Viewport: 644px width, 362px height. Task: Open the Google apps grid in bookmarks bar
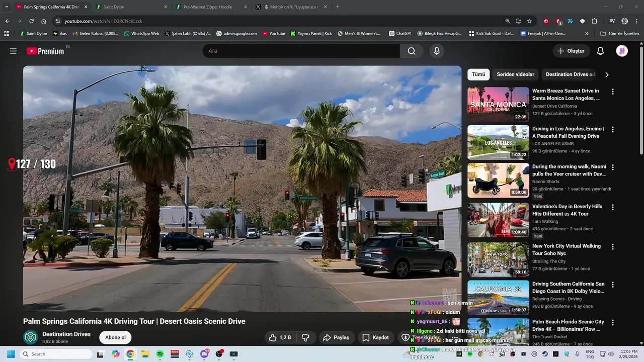coord(7,34)
